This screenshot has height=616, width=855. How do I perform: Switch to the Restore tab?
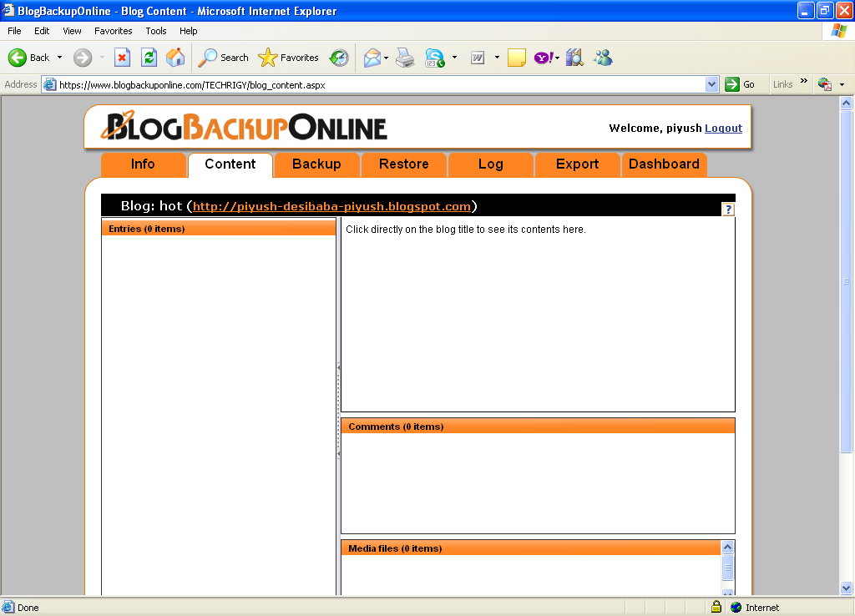(403, 164)
